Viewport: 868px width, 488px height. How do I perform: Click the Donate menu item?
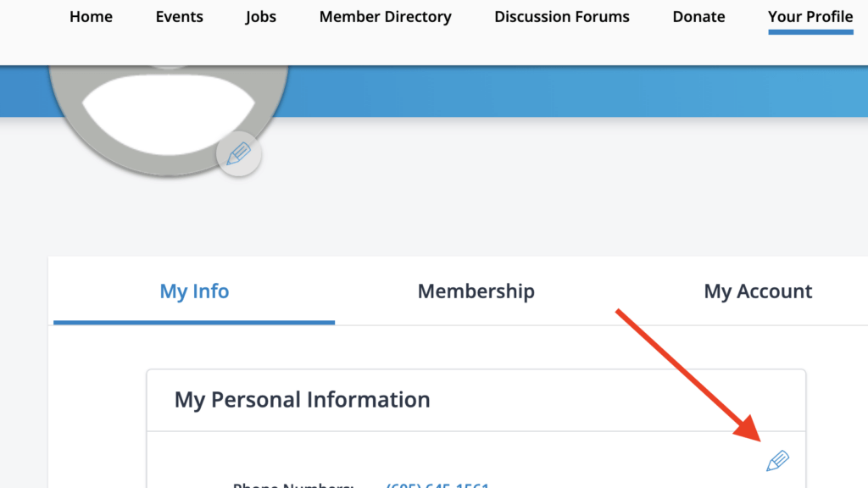click(x=698, y=16)
